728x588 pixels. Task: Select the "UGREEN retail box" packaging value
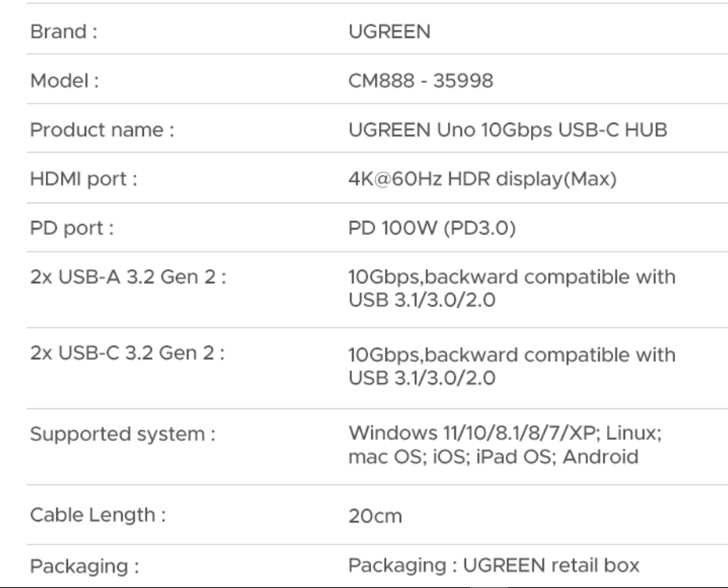493,567
